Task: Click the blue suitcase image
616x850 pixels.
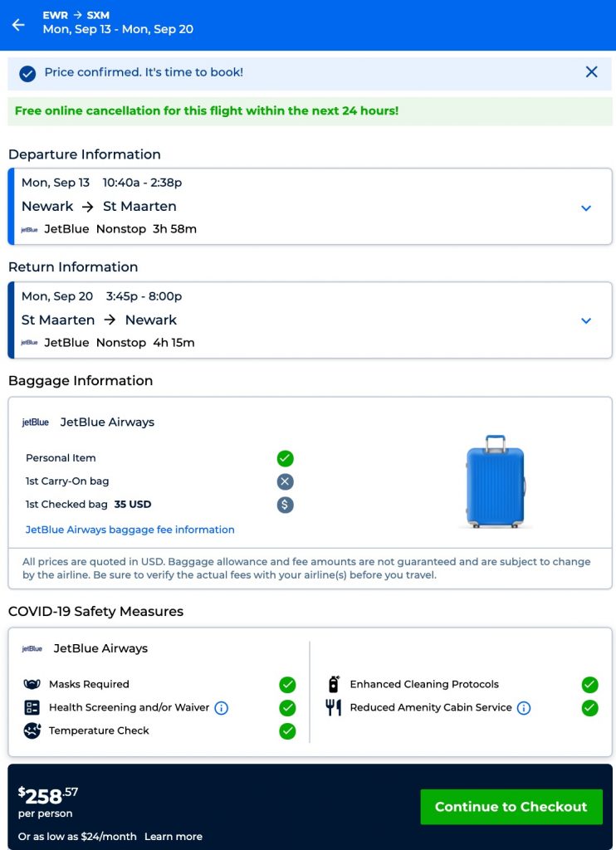Action: point(496,481)
